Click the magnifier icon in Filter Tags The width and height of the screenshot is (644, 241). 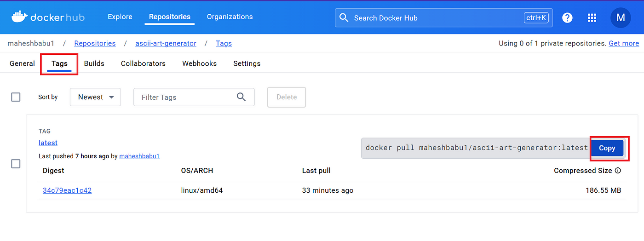[241, 97]
